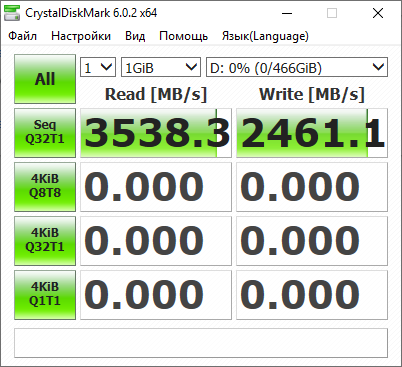Run all benchmarks with the All button
The height and width of the screenshot is (367, 402).
pos(45,79)
